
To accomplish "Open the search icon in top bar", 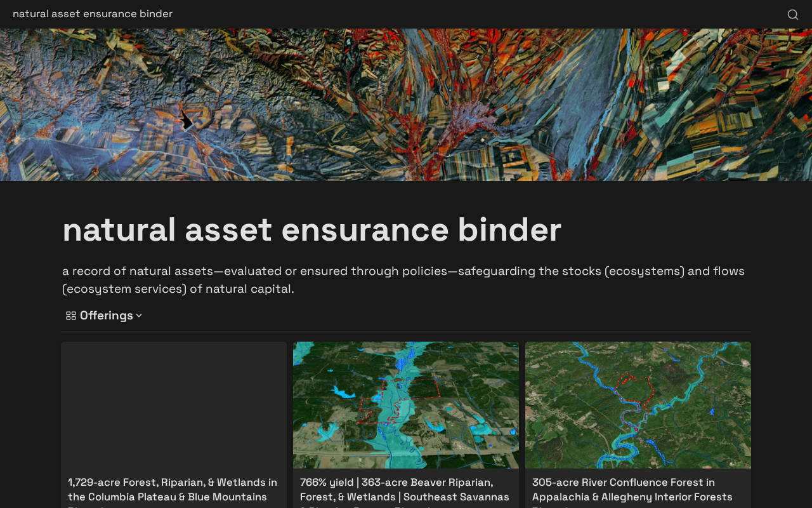I will 793,15.
